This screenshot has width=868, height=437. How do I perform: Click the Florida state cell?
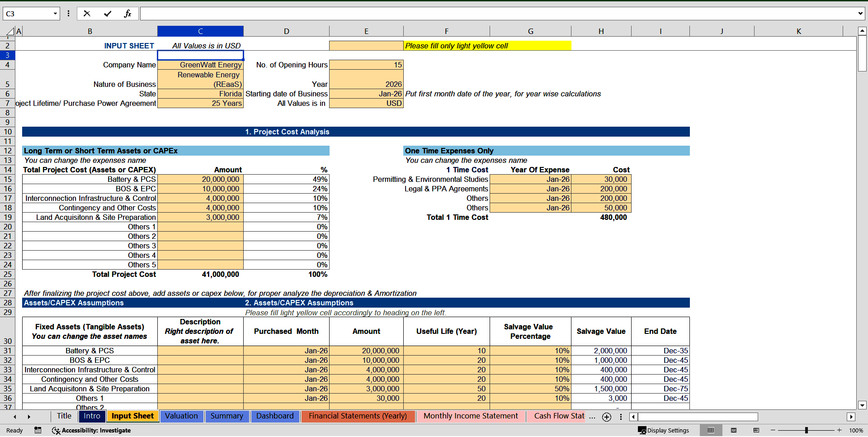click(200, 94)
